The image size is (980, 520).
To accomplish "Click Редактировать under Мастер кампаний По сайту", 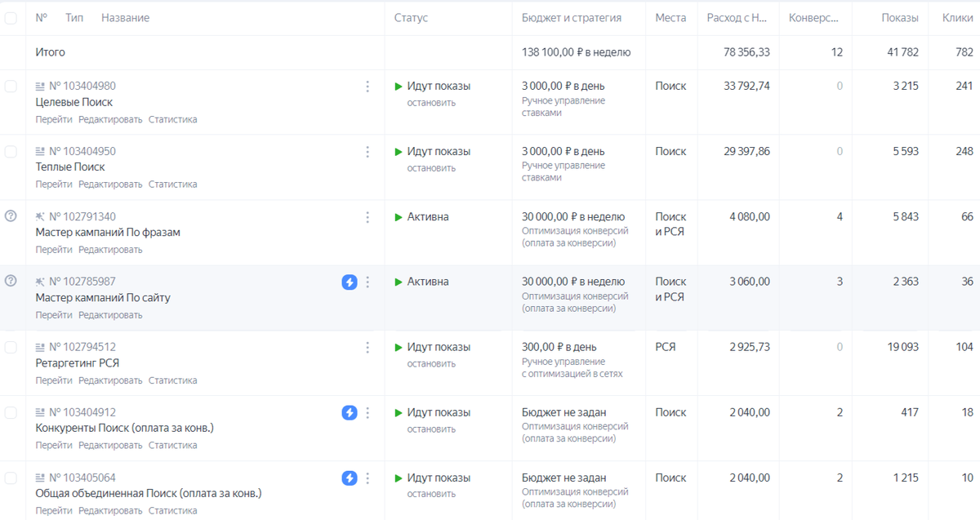I will click(x=110, y=315).
